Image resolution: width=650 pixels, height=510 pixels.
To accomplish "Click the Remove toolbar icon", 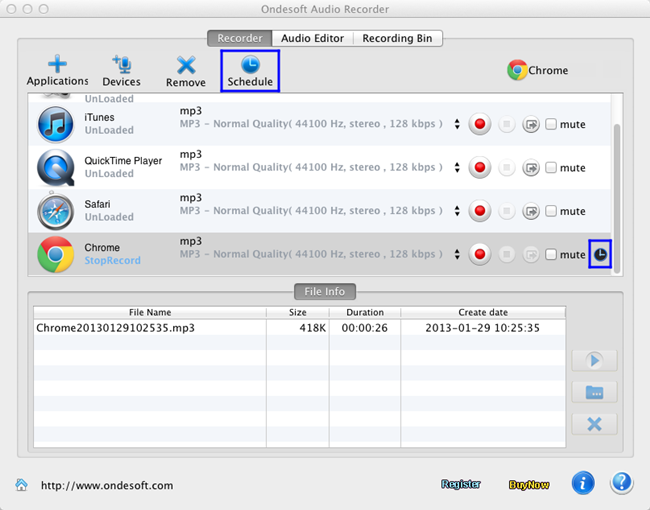I will tap(185, 66).
